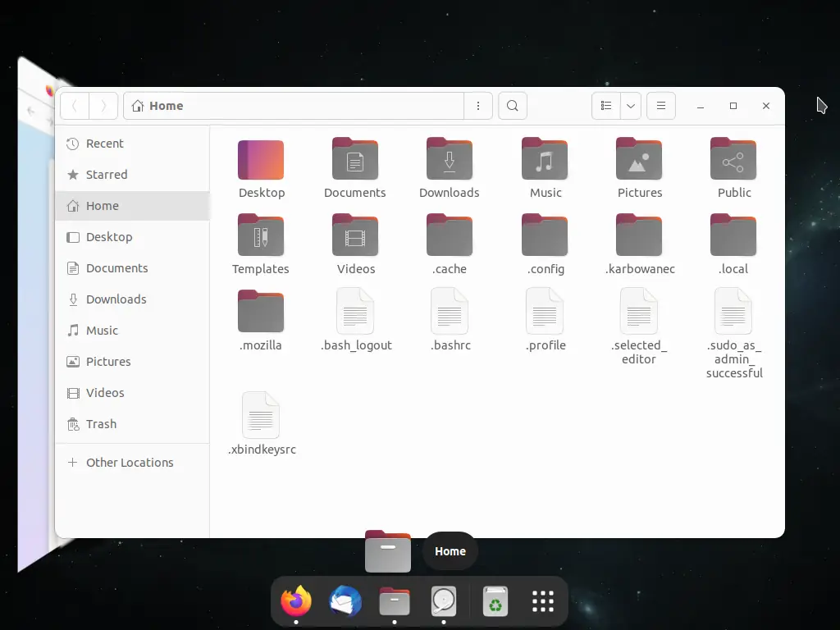Open the search button in Files toolbar
This screenshot has height=630, width=840.
[512, 106]
